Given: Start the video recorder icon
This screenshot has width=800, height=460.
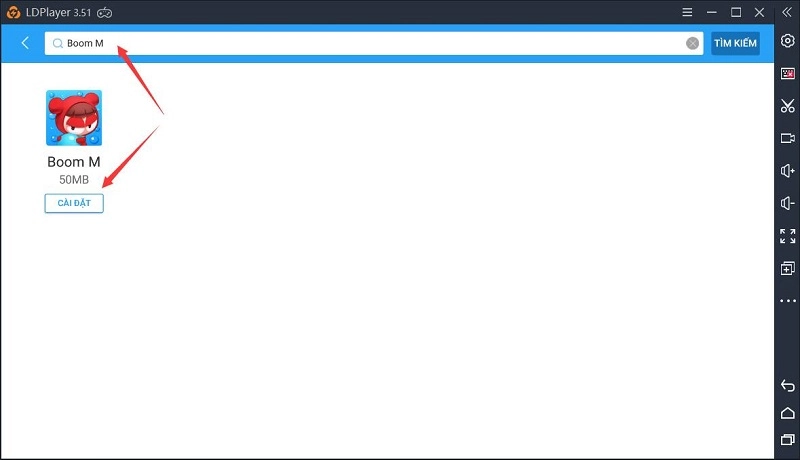Looking at the screenshot, I should point(787,138).
